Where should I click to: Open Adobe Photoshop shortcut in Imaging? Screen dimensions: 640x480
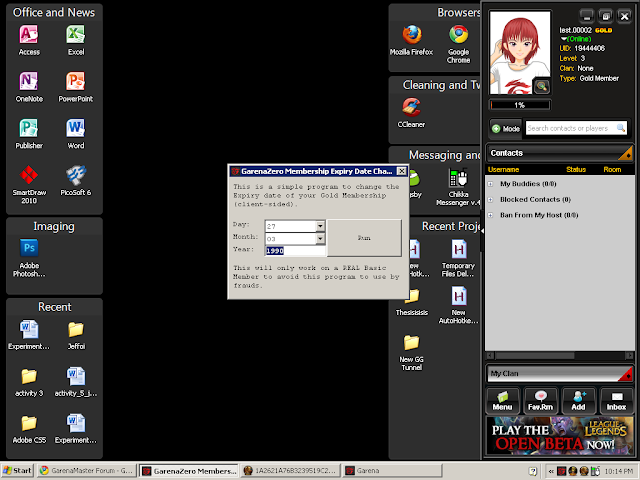29,258
